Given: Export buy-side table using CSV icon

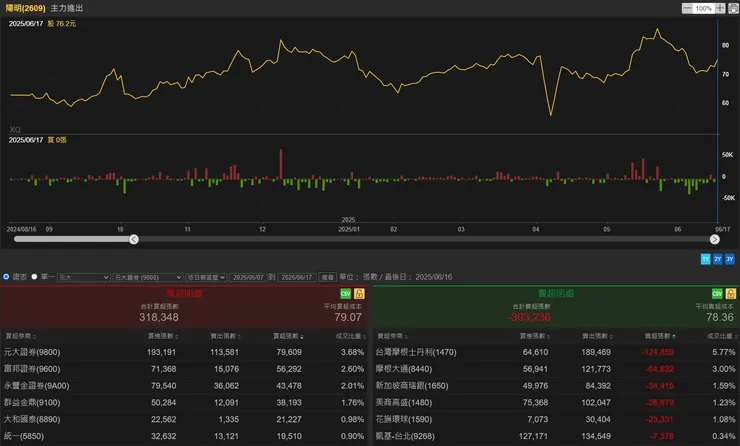Looking at the screenshot, I should (x=345, y=294).
